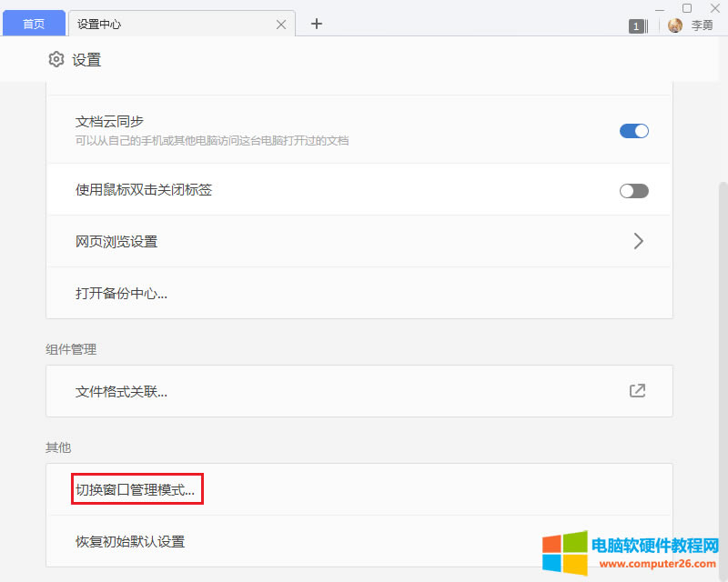Viewport: 728px width, 582px height.
Task: Click the minimize window icon
Action: coord(659,8)
